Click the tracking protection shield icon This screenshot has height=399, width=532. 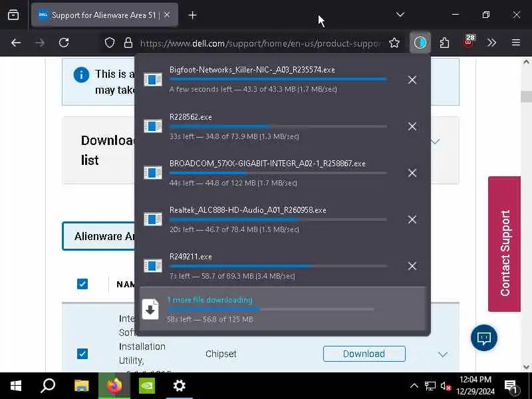pos(109,43)
